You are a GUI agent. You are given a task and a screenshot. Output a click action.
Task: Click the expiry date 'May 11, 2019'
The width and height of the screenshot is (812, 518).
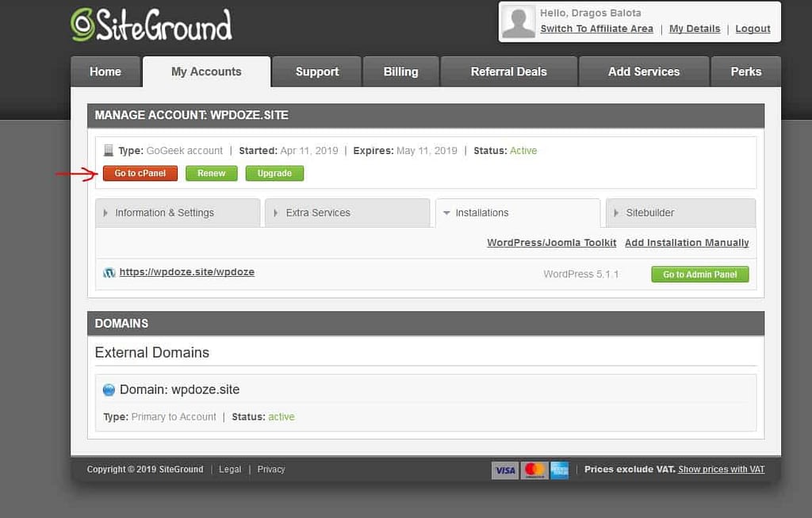pyautogui.click(x=427, y=151)
